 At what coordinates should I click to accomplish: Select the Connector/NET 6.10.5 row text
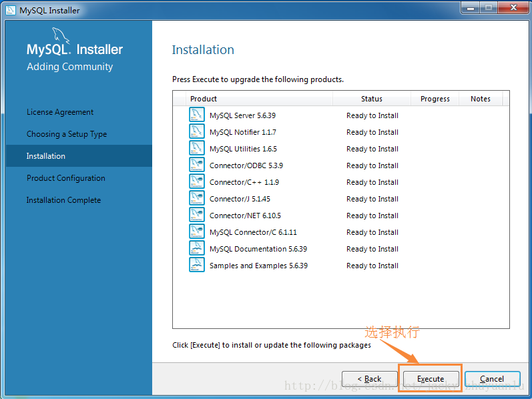pyautogui.click(x=245, y=216)
